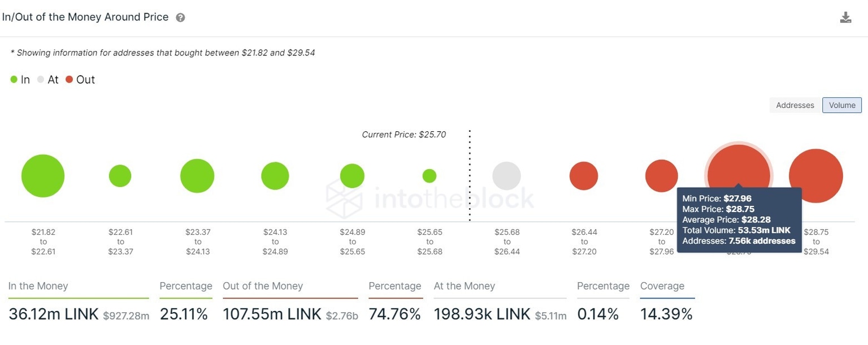
Task: Select the green $24.89 to $25.65 bubble
Action: pos(352,176)
